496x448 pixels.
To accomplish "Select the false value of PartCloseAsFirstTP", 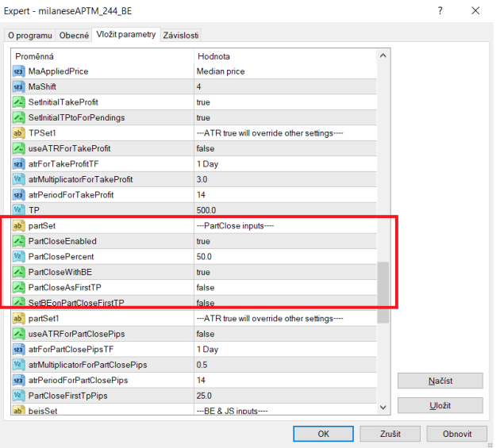I will tap(206, 288).
